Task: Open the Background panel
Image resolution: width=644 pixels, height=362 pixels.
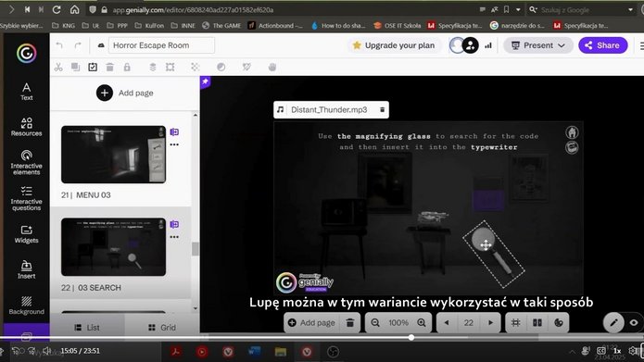Action: 26,306
